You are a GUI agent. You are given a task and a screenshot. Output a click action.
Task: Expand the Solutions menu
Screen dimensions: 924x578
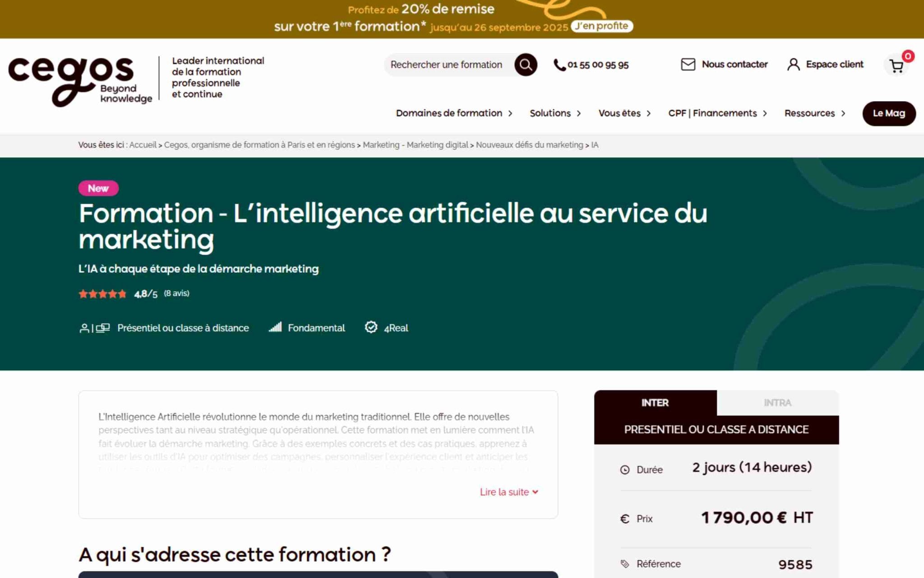[x=555, y=113]
